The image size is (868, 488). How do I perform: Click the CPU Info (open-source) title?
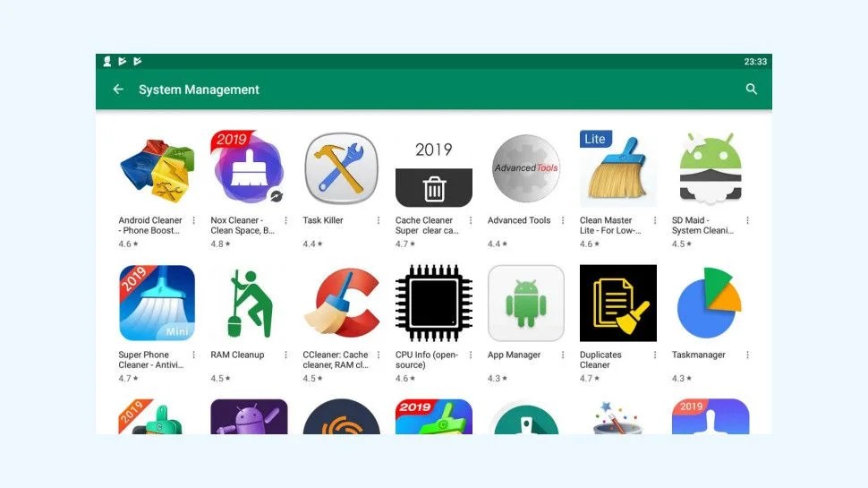tap(427, 359)
